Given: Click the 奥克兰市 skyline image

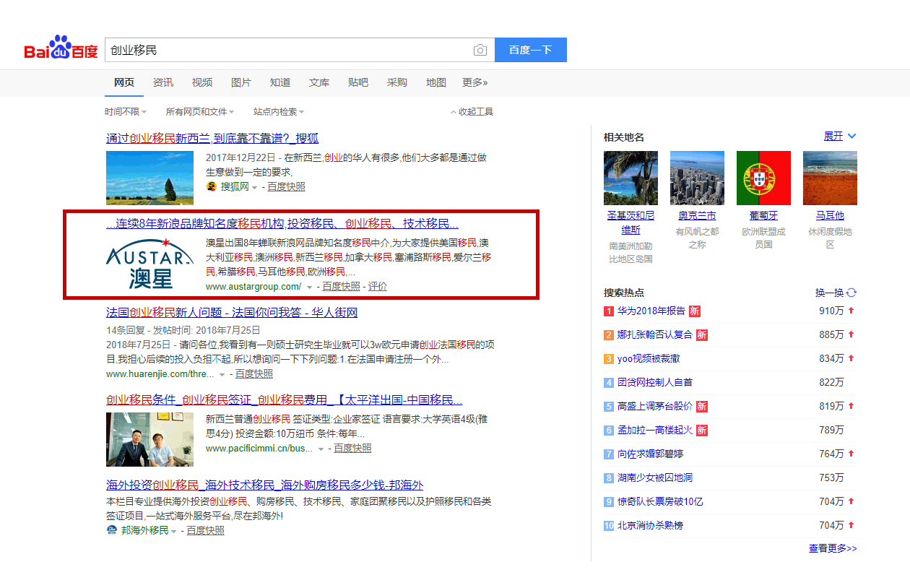Looking at the screenshot, I should click(x=697, y=178).
